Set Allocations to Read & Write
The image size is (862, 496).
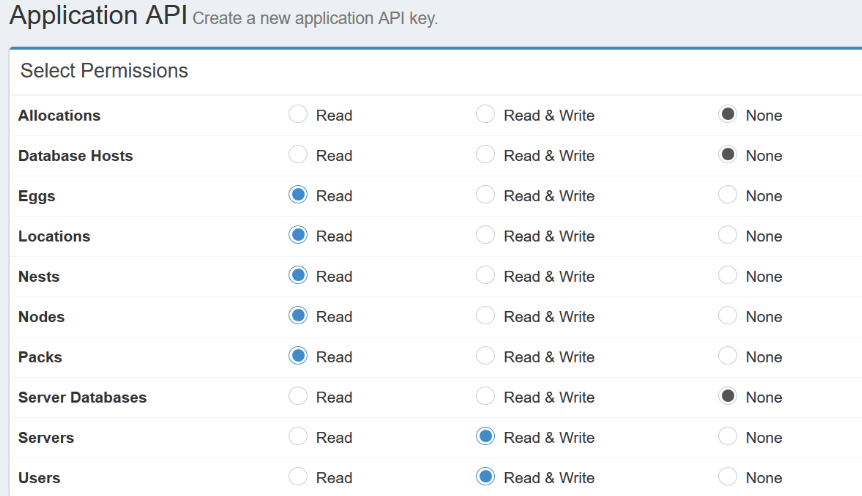486,114
